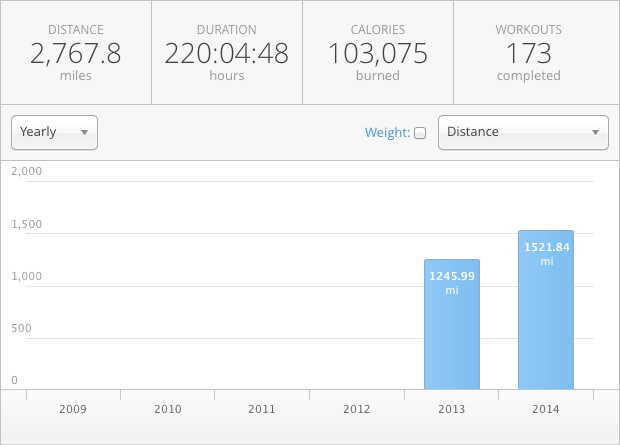Click the 2014 bar in the chart
This screenshot has height=445, width=620.
(x=546, y=310)
